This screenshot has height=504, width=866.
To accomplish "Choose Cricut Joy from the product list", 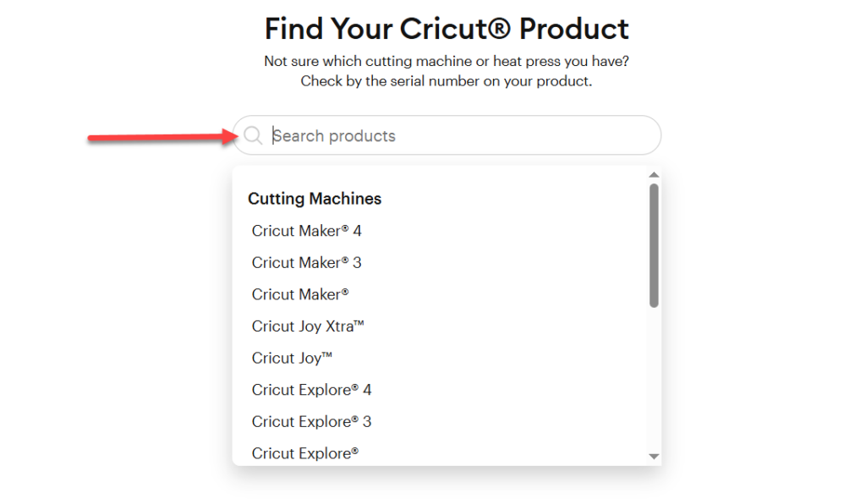I will [291, 358].
